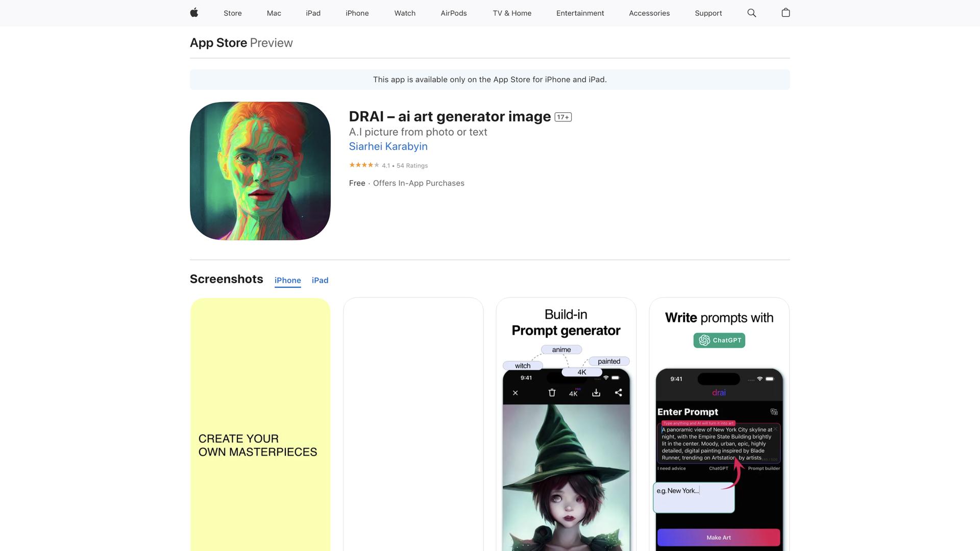Click the App Store heading link
Image resolution: width=980 pixels, height=551 pixels.
[218, 43]
